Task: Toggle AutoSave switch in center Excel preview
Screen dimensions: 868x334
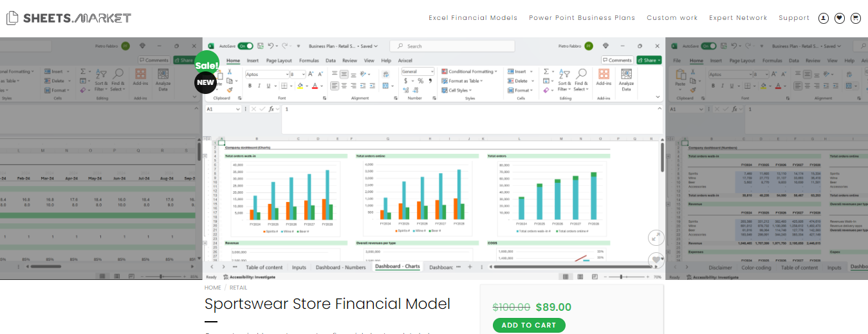Action: pyautogui.click(x=245, y=46)
